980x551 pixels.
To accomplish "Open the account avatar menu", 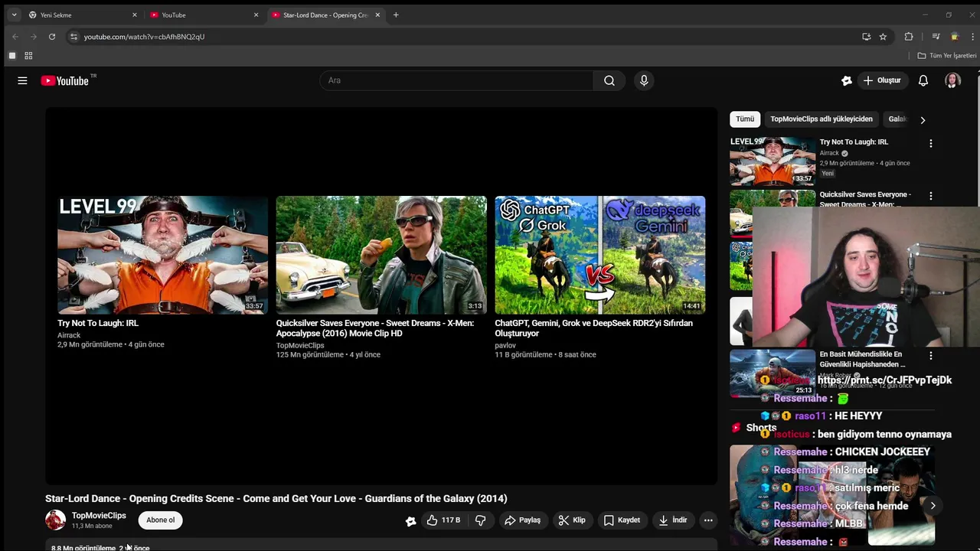I will (952, 80).
